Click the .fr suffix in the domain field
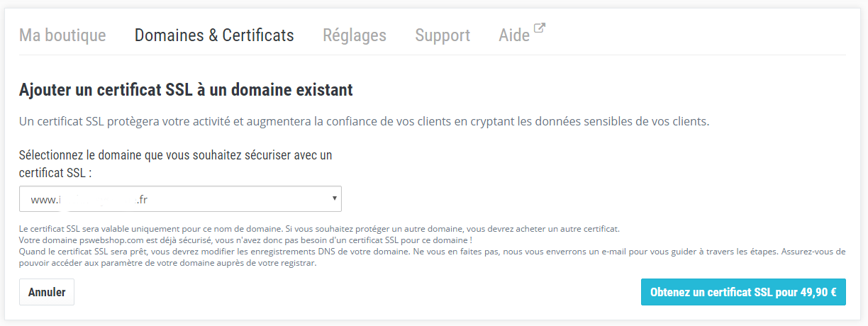The width and height of the screenshot is (868, 326). coord(142,200)
